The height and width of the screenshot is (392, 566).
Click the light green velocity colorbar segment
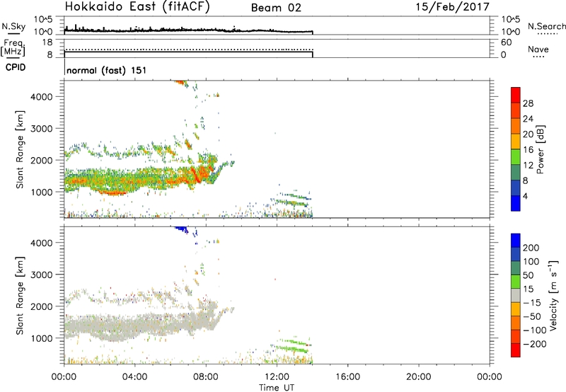(x=516, y=282)
